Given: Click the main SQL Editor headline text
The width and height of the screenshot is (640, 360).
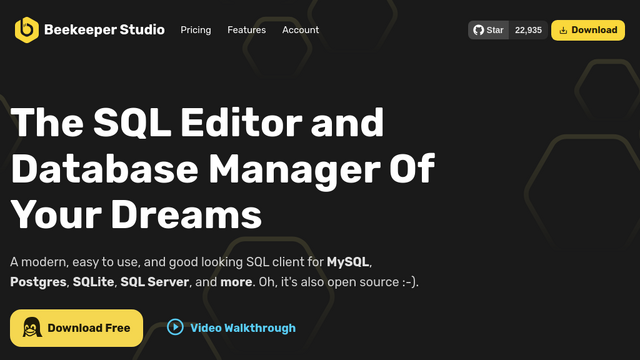Looking at the screenshot, I should coord(223,169).
